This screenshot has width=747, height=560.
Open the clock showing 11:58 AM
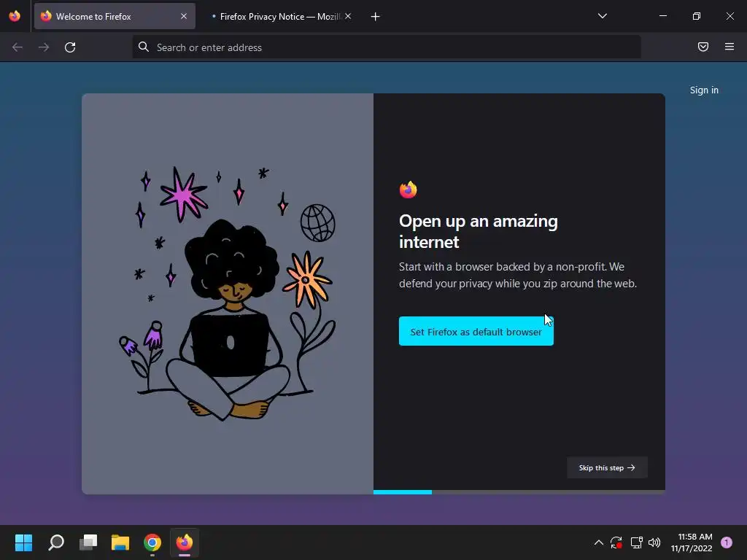(692, 542)
